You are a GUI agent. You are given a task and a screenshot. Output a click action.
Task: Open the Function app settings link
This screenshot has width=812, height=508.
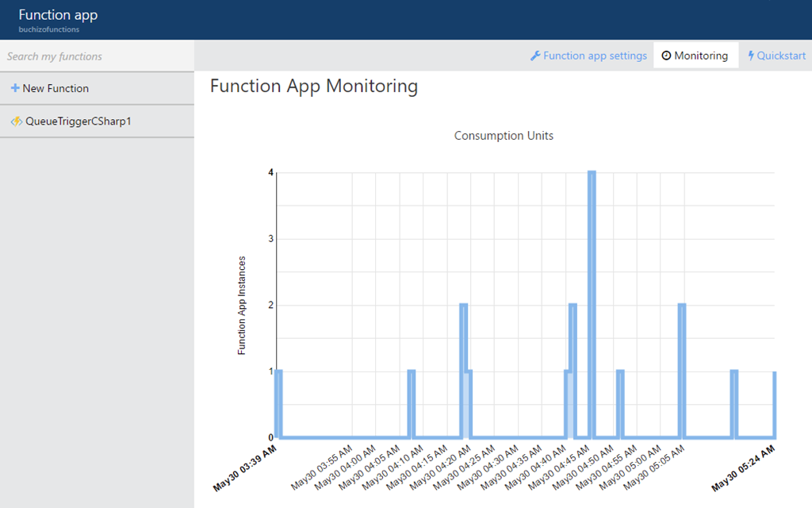(595, 56)
